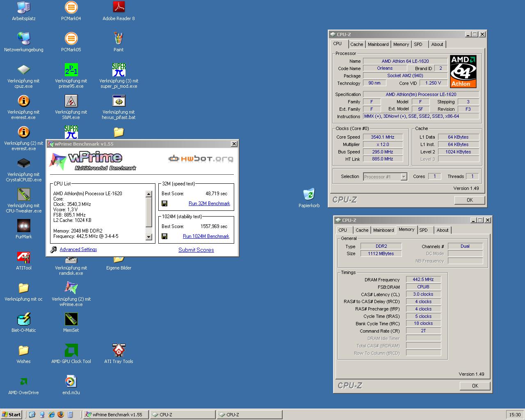Select the Papierkorb recycle bin icon
The image size is (525, 420).
tap(309, 194)
